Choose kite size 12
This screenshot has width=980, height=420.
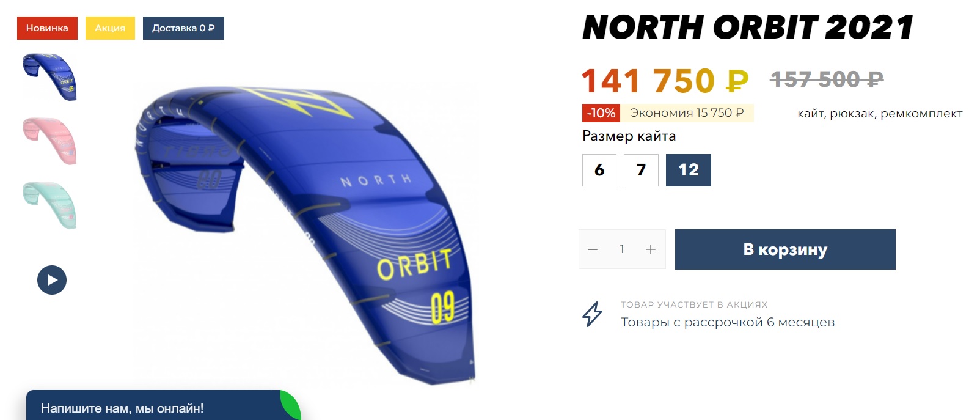(x=689, y=170)
